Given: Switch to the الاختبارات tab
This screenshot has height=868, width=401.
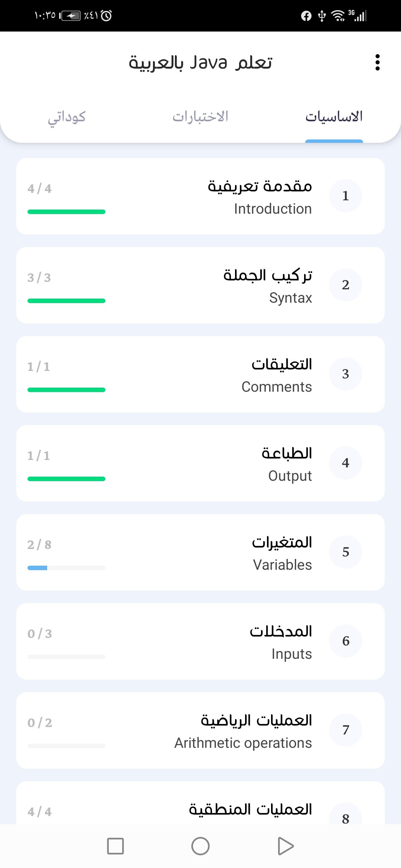Looking at the screenshot, I should click(200, 117).
